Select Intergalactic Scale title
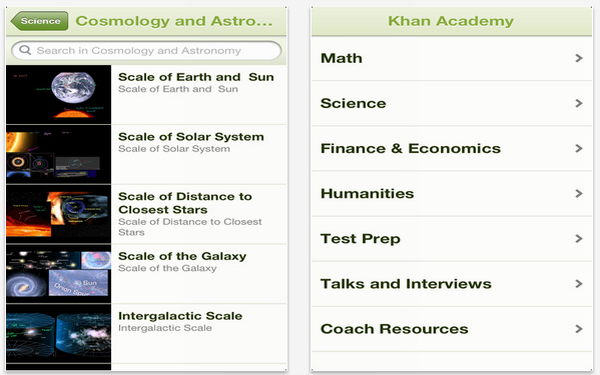 pyautogui.click(x=180, y=316)
